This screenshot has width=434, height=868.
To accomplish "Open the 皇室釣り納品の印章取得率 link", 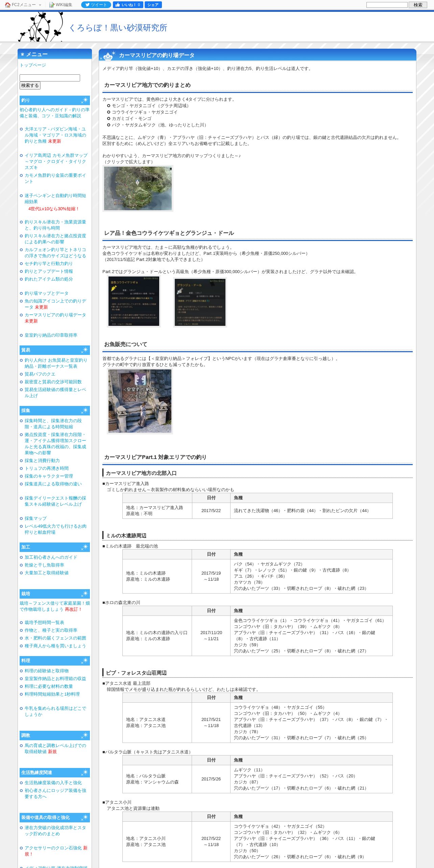I will pyautogui.click(x=51, y=335).
